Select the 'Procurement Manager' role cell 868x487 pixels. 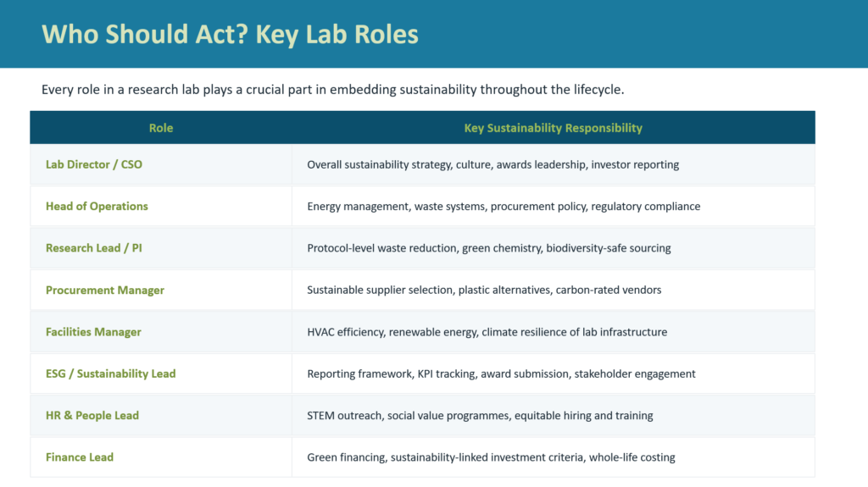coord(161,290)
